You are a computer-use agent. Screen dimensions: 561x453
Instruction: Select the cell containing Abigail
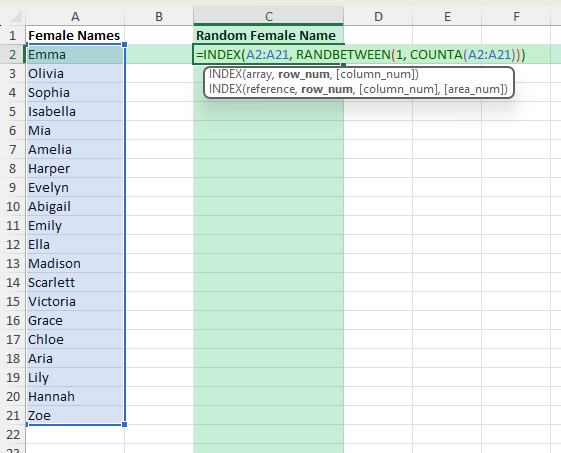pos(75,206)
